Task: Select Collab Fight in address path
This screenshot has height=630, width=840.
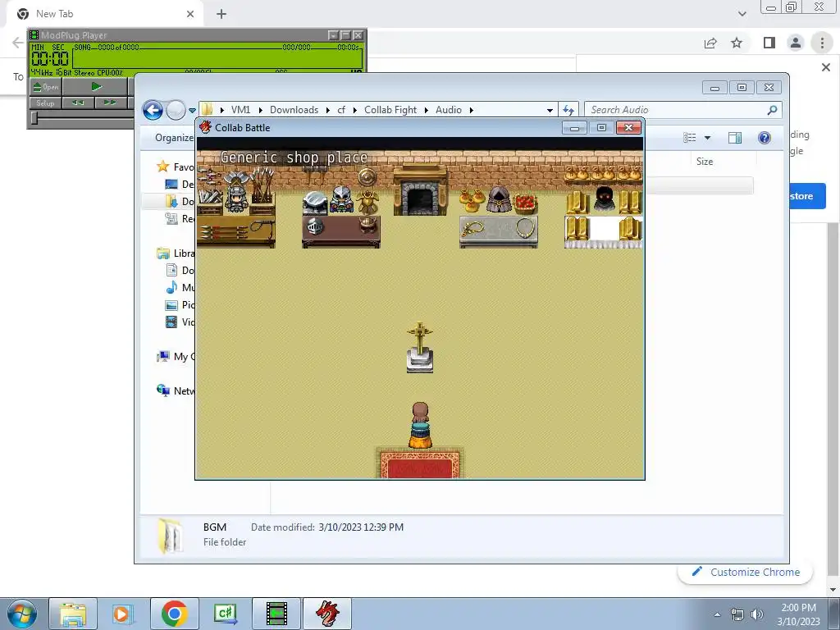Action: tap(390, 110)
